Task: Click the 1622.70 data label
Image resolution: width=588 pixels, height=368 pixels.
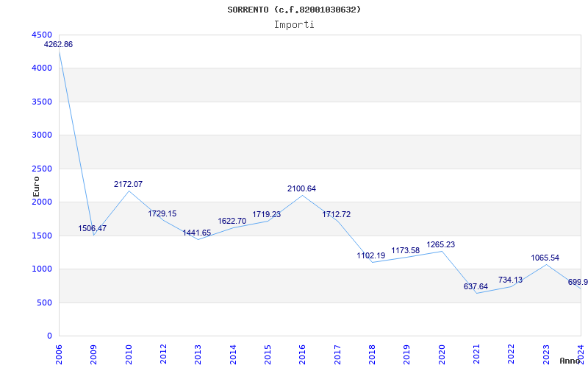Action: coord(232,222)
